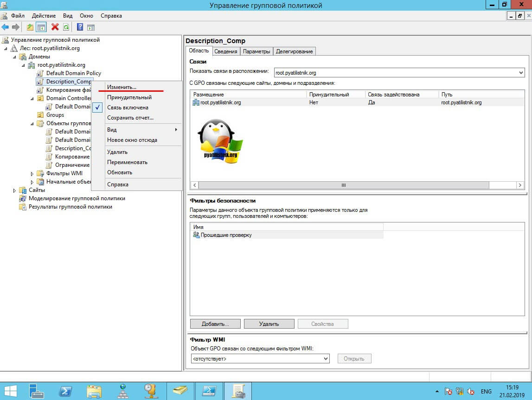Expand the 'Сайты' tree node
Viewport: 532px width, 400px height.
pos(15,190)
